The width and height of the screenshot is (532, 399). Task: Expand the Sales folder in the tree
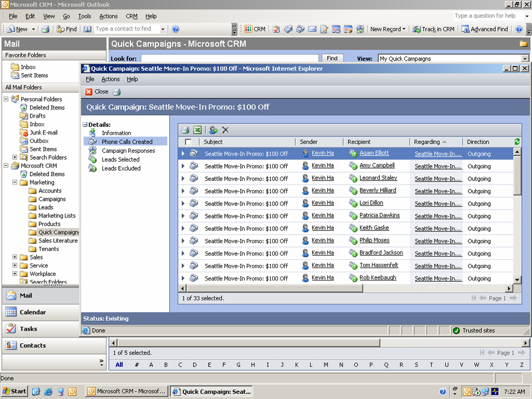tap(15, 257)
